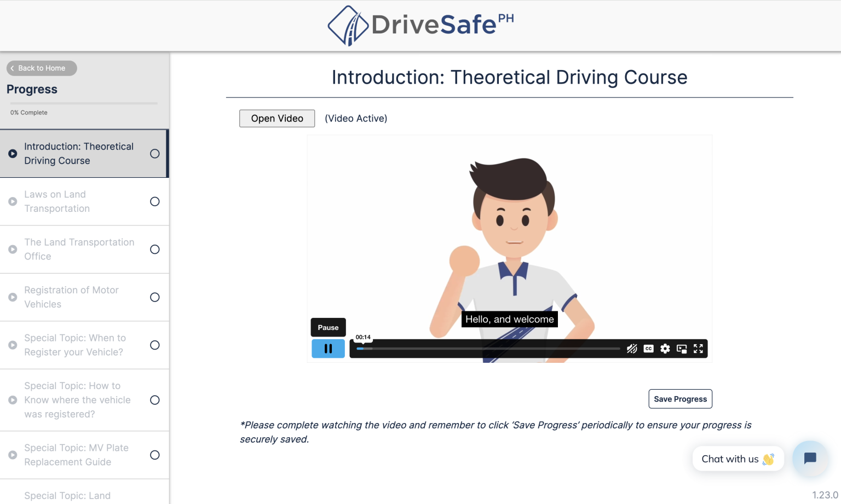Click completion circle beside the Introduction lesson
The width and height of the screenshot is (841, 504).
155,154
